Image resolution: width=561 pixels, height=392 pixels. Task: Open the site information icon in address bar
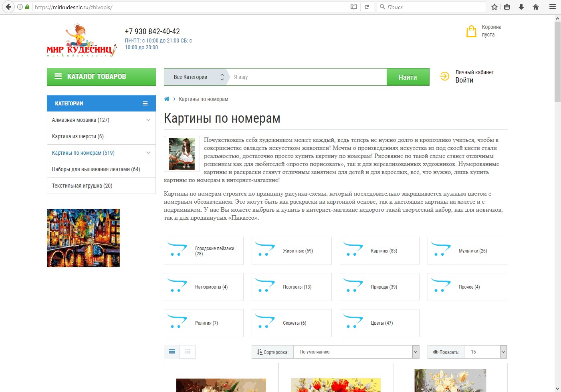(20, 7)
